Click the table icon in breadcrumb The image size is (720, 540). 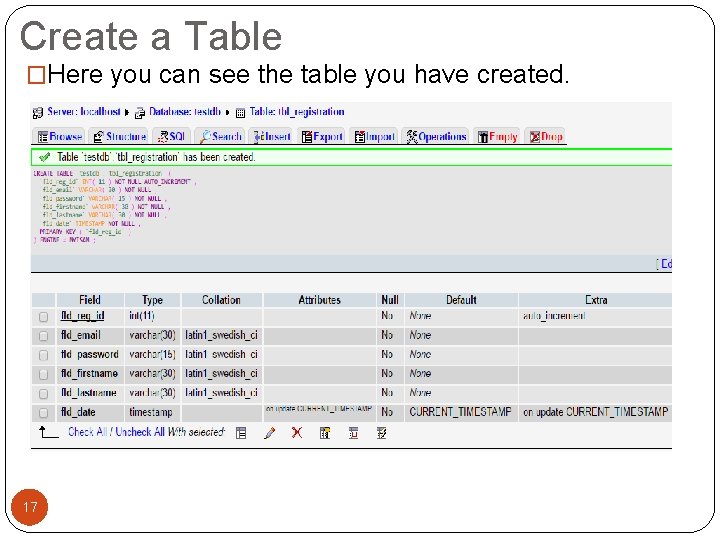pyautogui.click(x=241, y=112)
